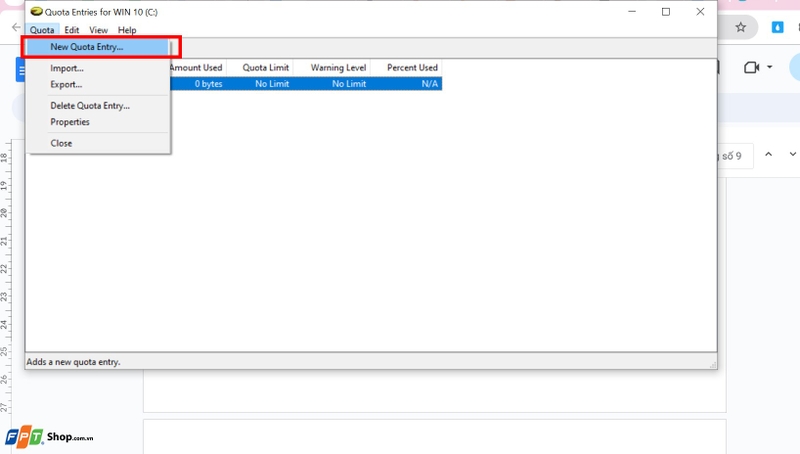Open the Help menu

coord(127,30)
